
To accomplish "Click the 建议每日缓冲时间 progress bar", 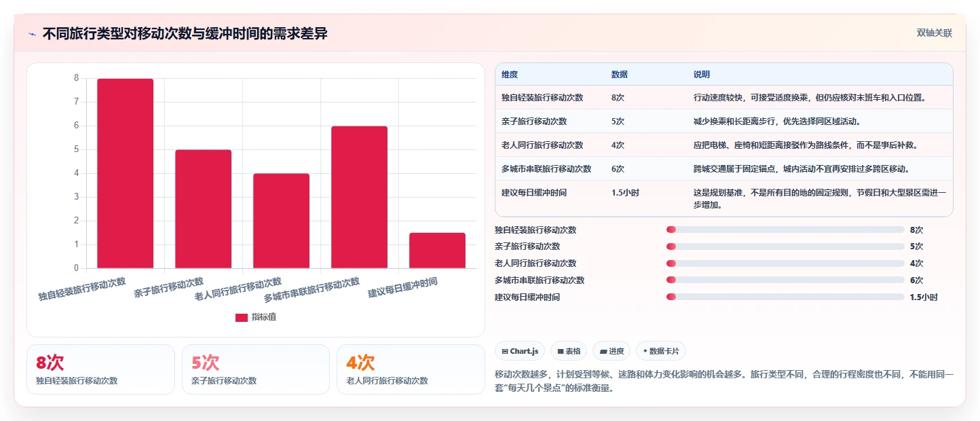I will [785, 297].
